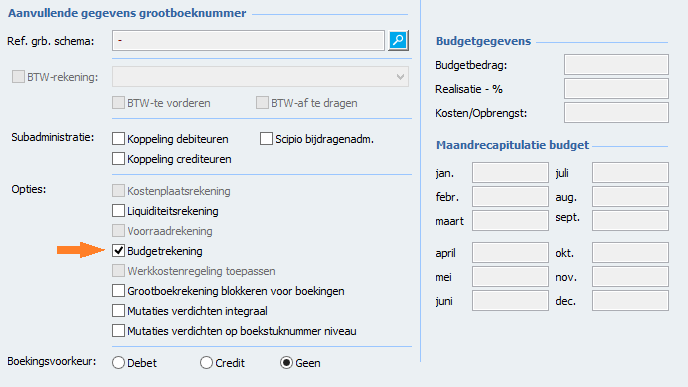Screen dimensions: 688x387
Task: Select the Debet radio button
Action: tap(118, 363)
